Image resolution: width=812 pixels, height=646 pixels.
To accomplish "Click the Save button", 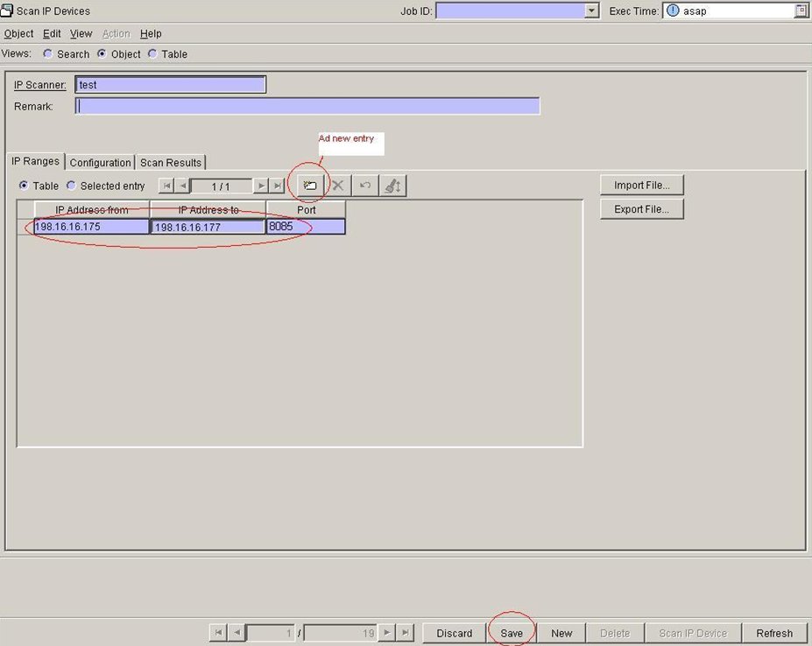I will point(512,633).
